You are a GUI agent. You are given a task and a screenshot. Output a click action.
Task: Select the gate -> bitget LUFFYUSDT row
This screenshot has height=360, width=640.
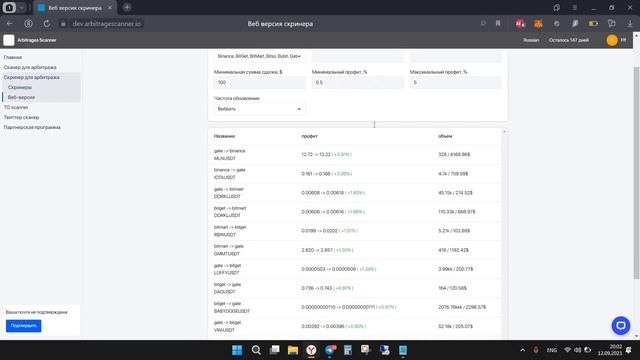point(355,269)
